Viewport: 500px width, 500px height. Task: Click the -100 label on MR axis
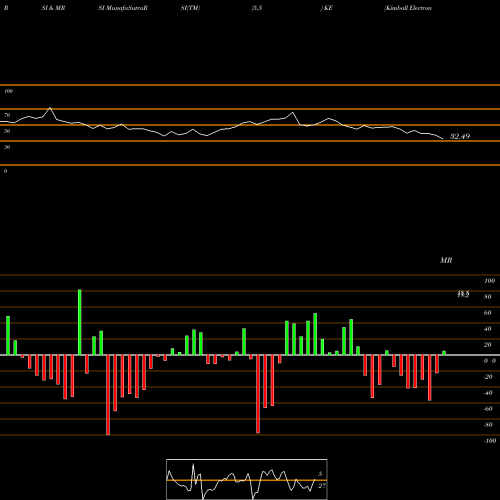point(490,441)
